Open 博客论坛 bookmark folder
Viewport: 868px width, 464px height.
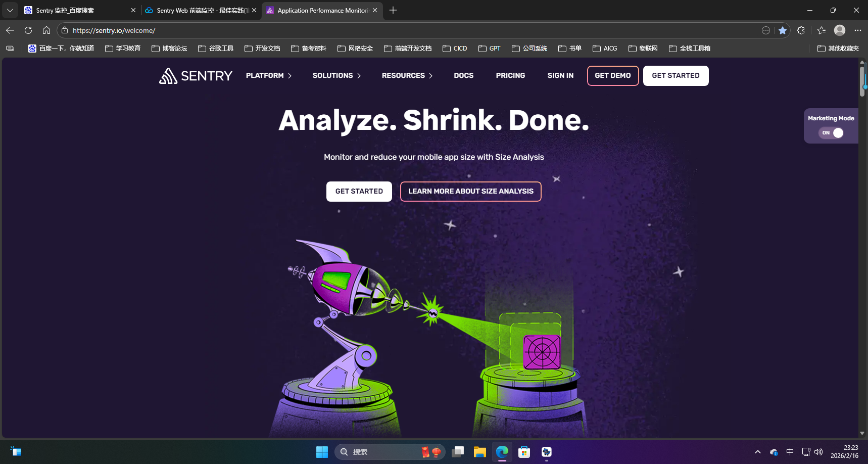pos(169,49)
